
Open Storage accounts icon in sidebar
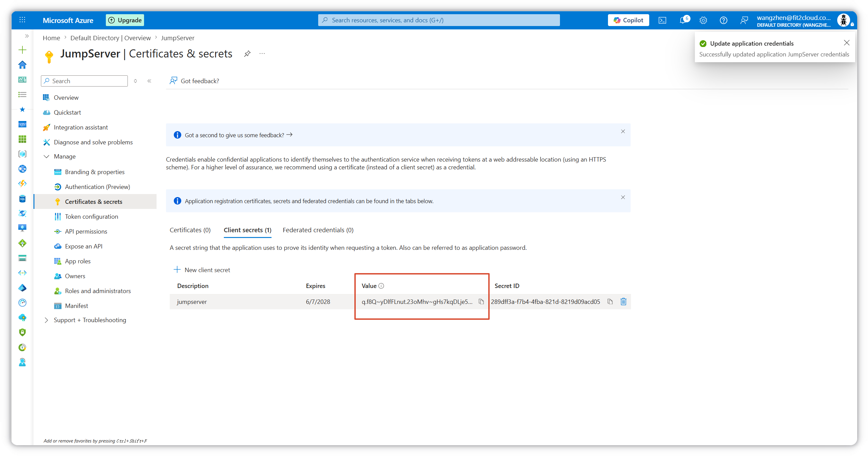22,258
